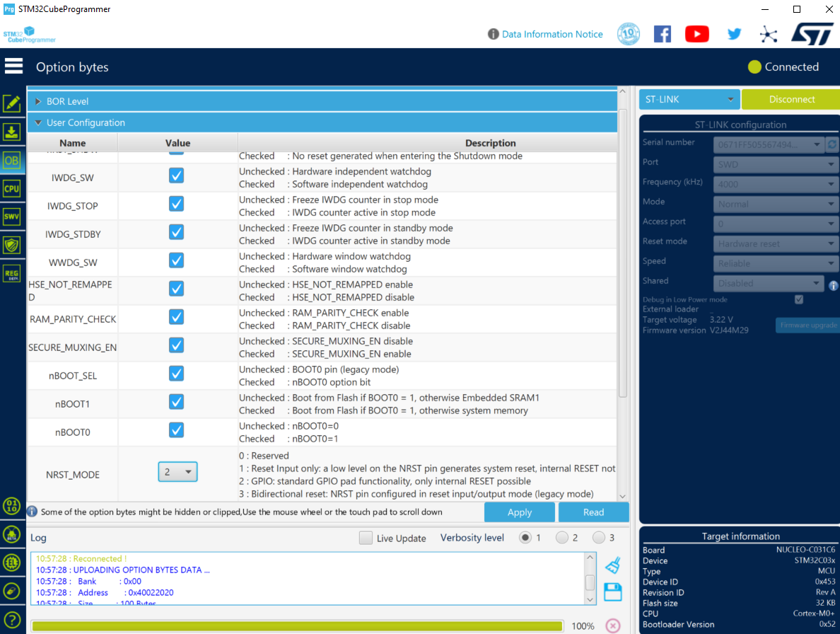840x634 pixels.
Task: Save the log using floppy disk icon
Action: (x=612, y=592)
